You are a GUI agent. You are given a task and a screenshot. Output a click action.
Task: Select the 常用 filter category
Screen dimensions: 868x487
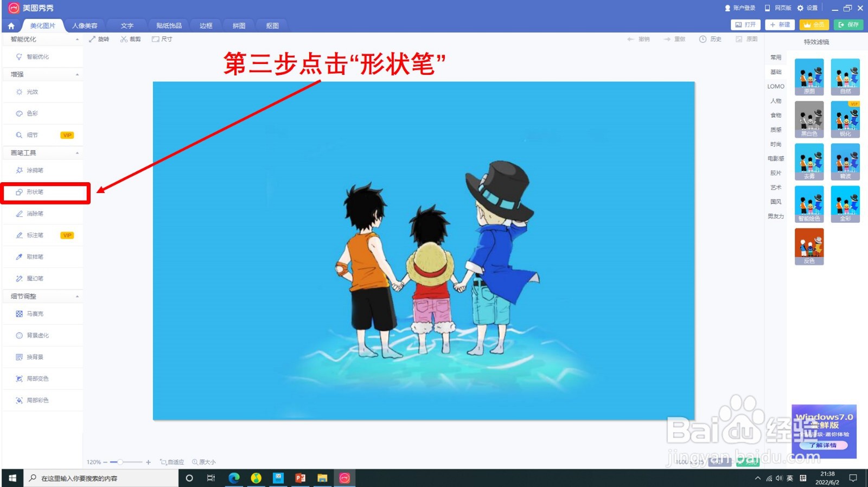click(776, 57)
